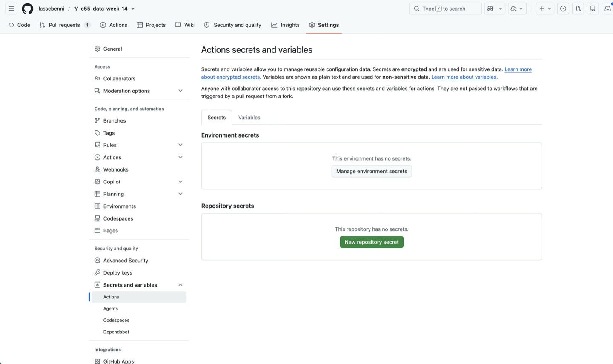This screenshot has width=613, height=364.
Task: Open the Pull requests tab
Action: [x=65, y=25]
